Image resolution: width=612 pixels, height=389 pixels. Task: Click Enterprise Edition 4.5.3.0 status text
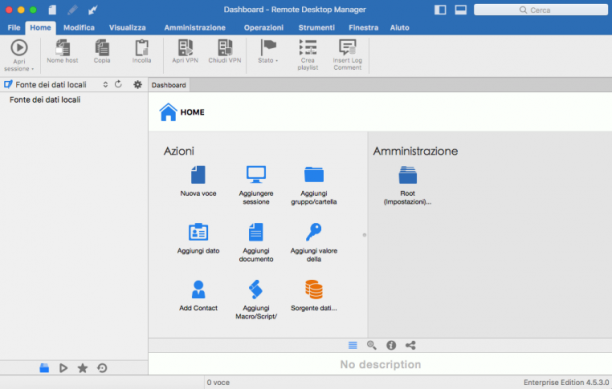click(566, 382)
